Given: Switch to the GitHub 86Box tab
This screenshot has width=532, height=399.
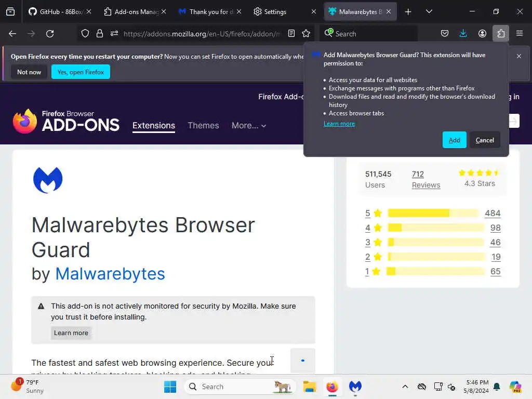Looking at the screenshot, I should click(56, 11).
